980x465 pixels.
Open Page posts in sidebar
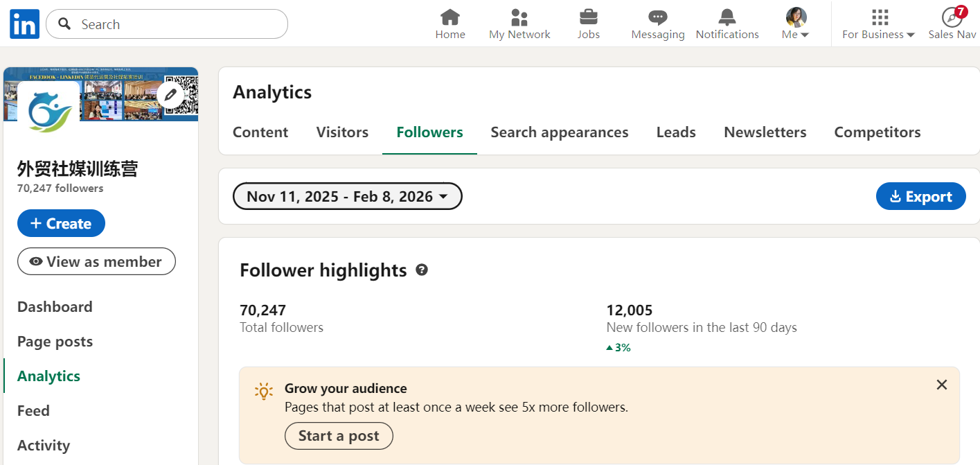click(x=55, y=342)
